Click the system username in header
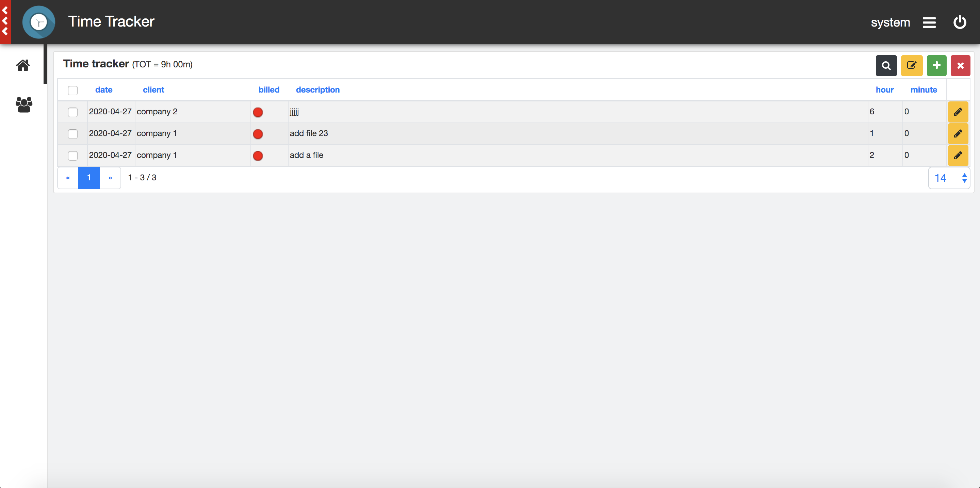This screenshot has width=980, height=488. (x=890, y=22)
